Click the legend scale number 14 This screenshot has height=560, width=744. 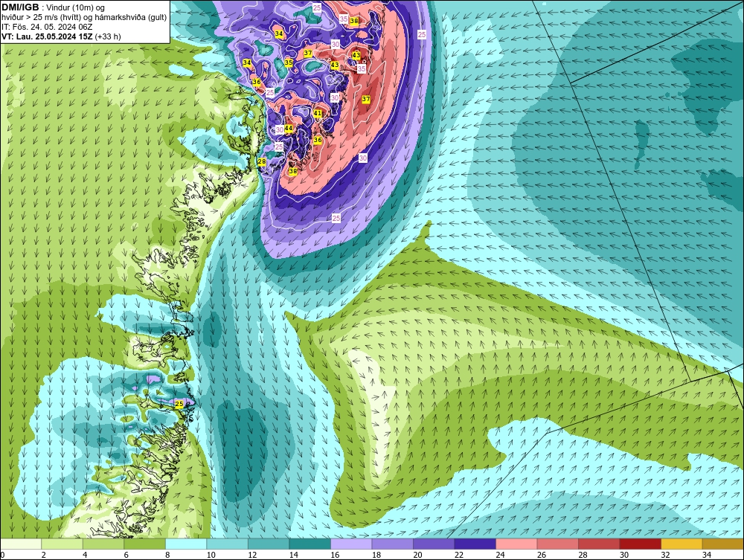[293, 555]
